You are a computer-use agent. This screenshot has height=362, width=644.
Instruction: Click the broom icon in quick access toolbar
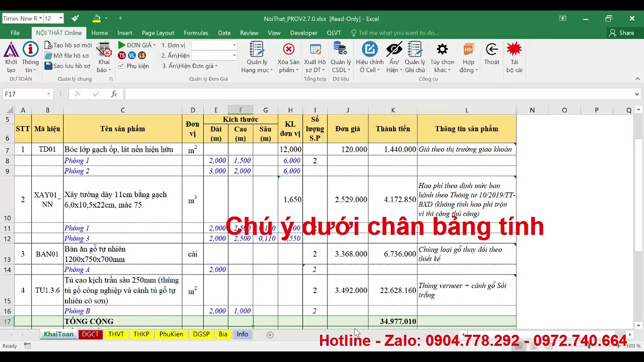pos(75,19)
